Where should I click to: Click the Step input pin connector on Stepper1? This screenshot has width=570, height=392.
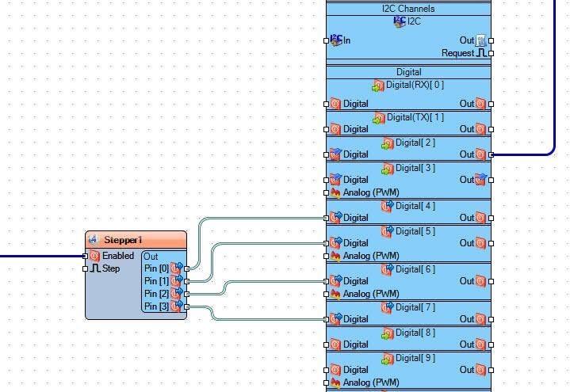coord(85,268)
